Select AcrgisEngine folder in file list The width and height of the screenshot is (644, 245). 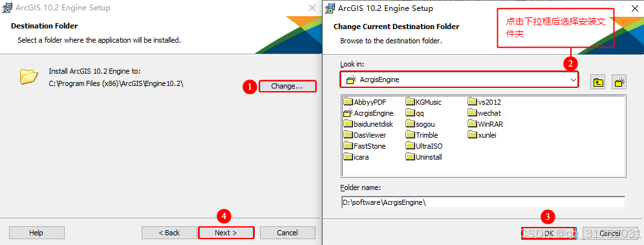369,113
